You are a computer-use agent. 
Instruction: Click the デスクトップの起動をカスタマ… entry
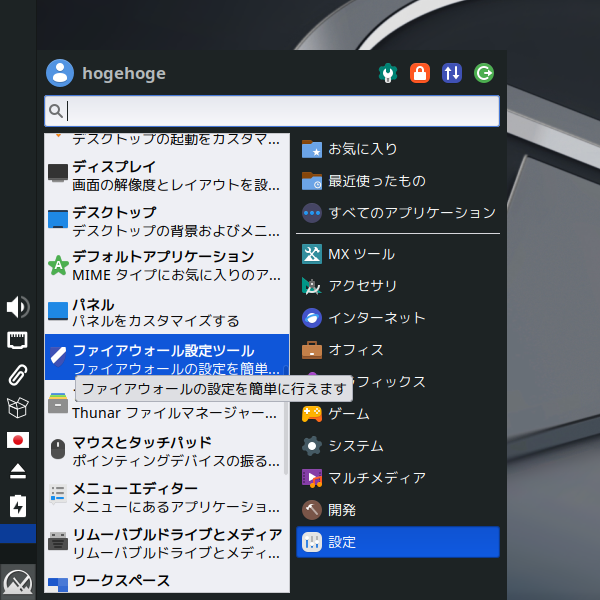[167, 140]
